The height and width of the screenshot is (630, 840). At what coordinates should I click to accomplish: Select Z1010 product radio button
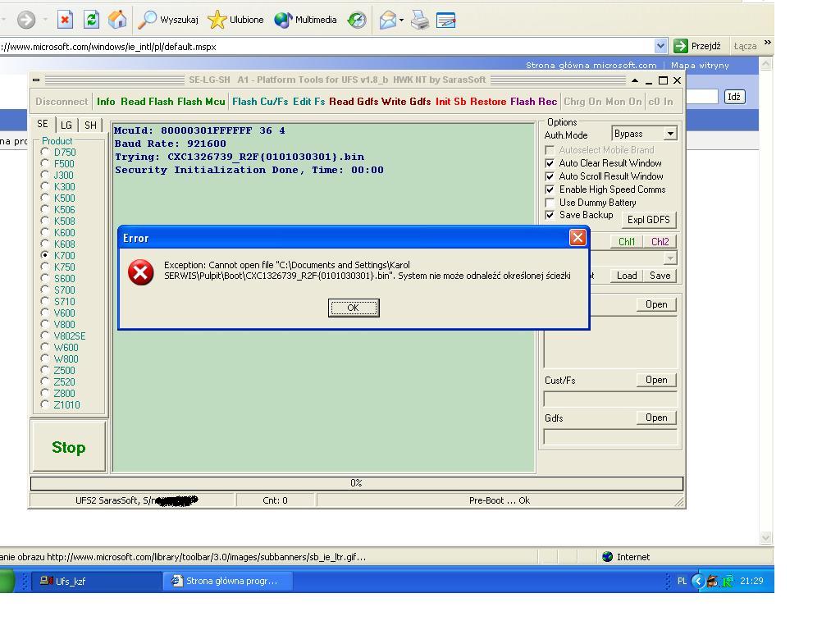(x=45, y=404)
